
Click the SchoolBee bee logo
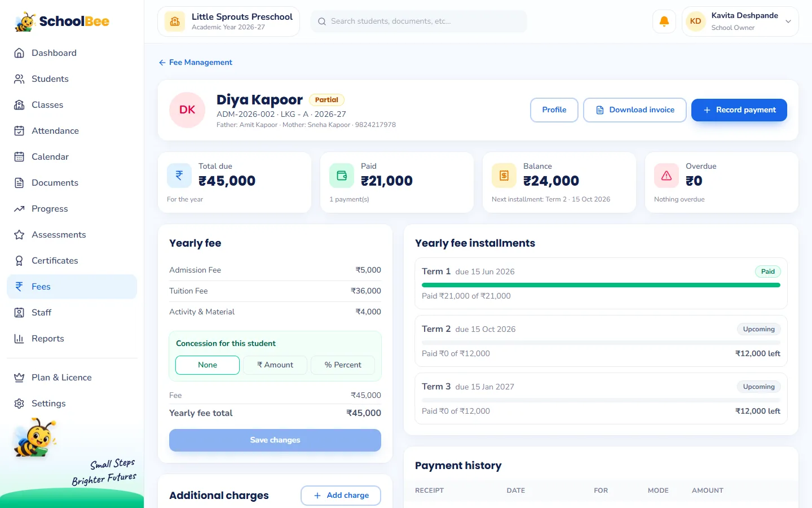click(x=25, y=21)
